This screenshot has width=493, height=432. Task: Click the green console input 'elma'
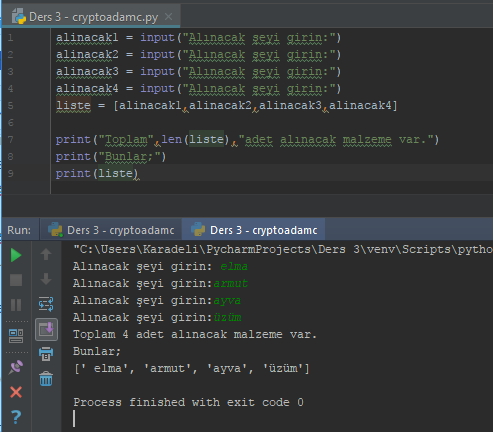(234, 267)
